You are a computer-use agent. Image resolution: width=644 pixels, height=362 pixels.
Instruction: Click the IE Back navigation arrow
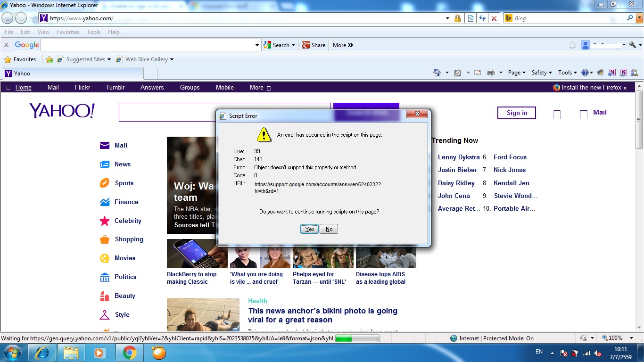[7, 18]
